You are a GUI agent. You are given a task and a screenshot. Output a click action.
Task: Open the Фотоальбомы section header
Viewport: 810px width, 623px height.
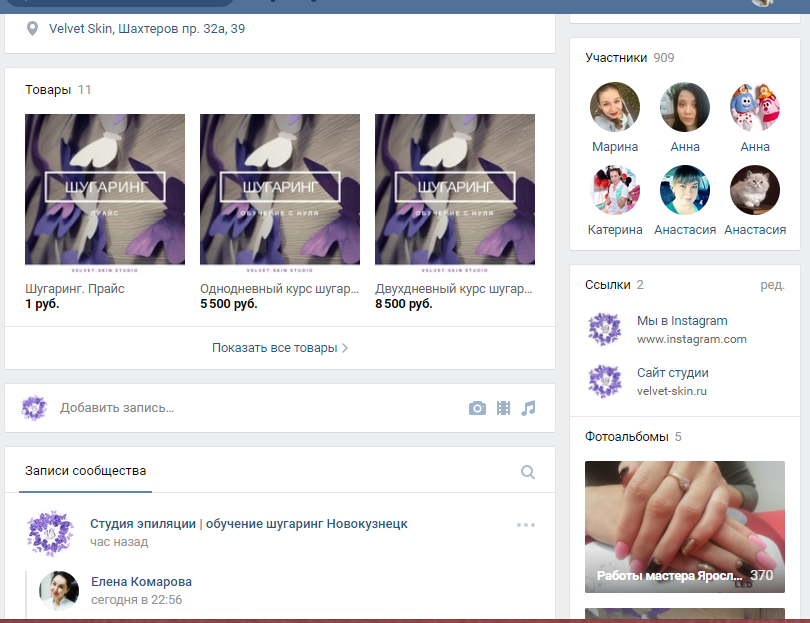pos(633,437)
